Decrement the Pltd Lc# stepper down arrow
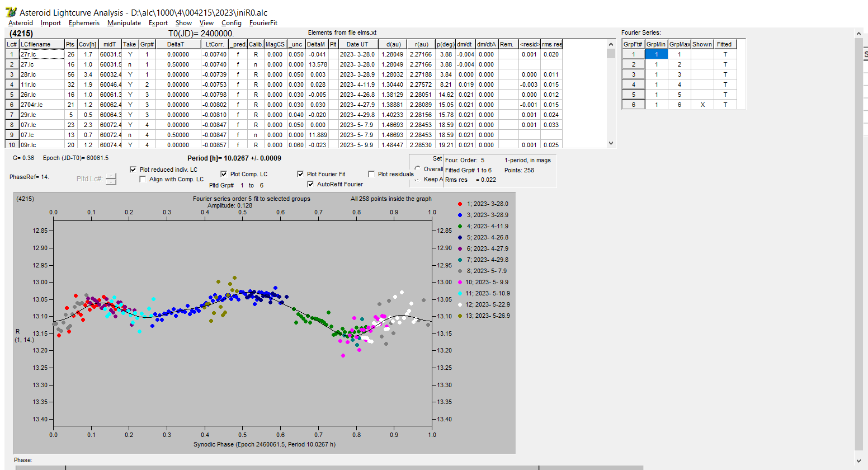The width and height of the screenshot is (868, 470). (x=111, y=182)
